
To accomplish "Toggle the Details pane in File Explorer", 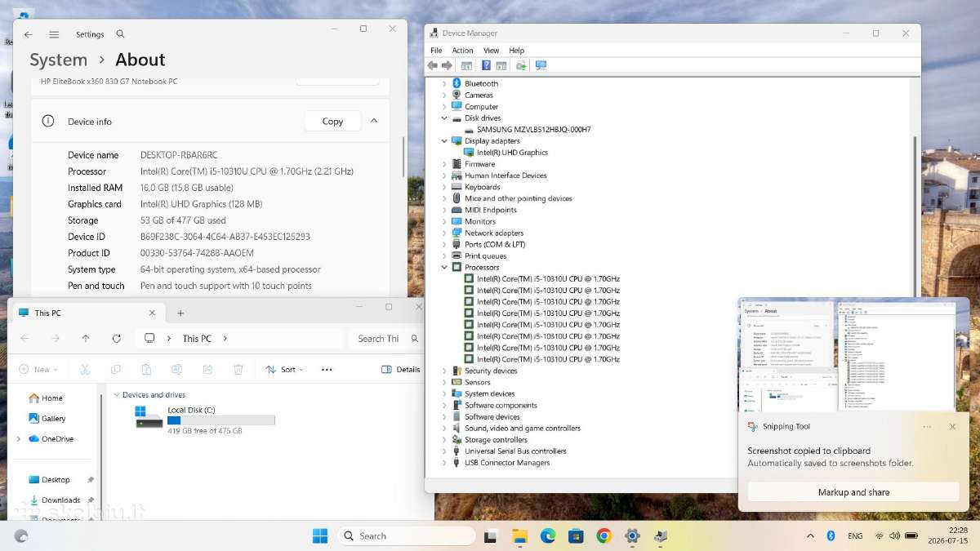I will 400,370.
